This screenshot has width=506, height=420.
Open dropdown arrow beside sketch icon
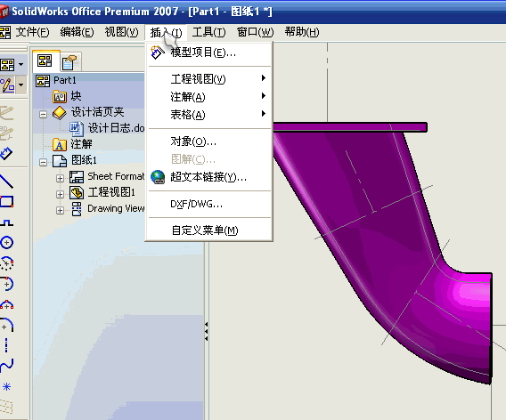(x=21, y=85)
